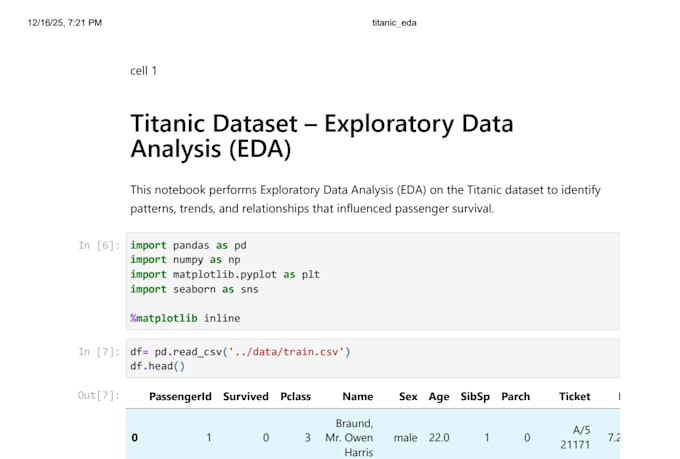The image size is (680, 459).
Task: Click the 'Out[7]:' output prompt
Action: 98,395
